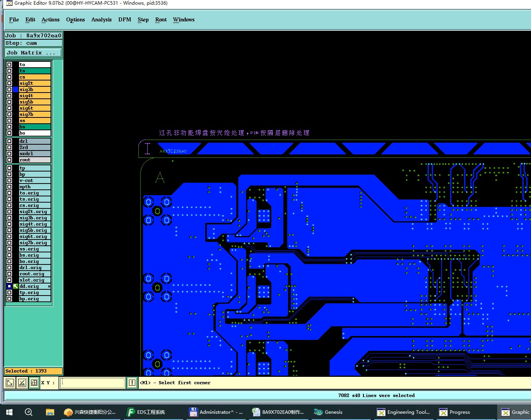Open the 8A9X702EA0 Excel taskbar item
The height and width of the screenshot is (420, 531).
278,412
